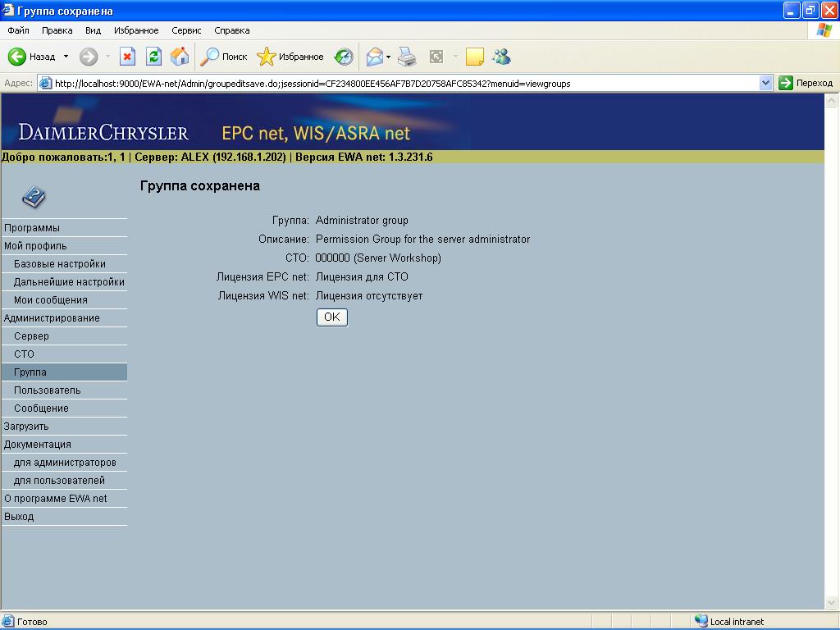Open the Файл menu
This screenshot has width=840, height=630.
pos(18,30)
